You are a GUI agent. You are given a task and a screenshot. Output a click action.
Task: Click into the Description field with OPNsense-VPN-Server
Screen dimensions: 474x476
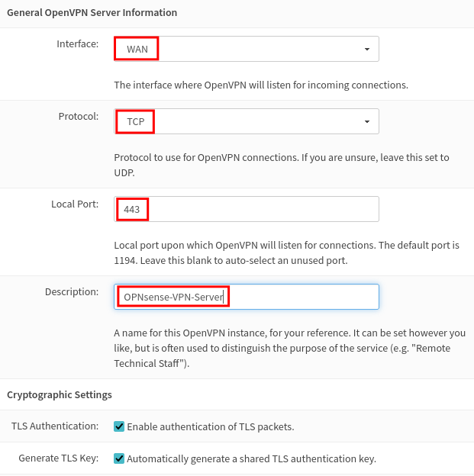point(247,297)
